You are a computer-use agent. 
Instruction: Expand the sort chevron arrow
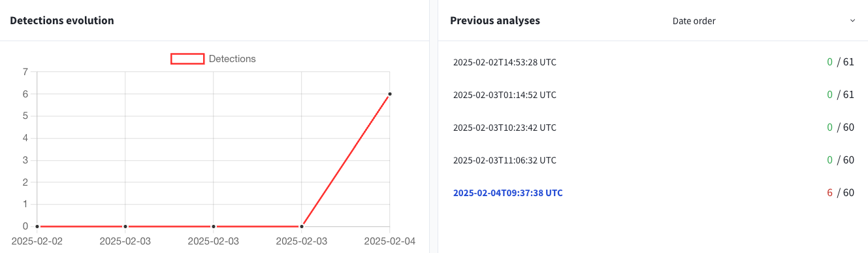[852, 21]
